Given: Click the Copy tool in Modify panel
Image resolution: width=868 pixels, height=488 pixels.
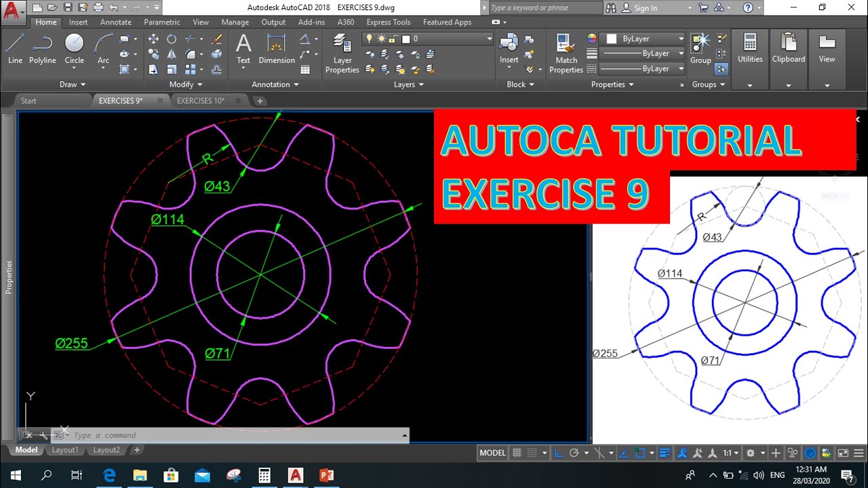Looking at the screenshot, I should point(153,54).
